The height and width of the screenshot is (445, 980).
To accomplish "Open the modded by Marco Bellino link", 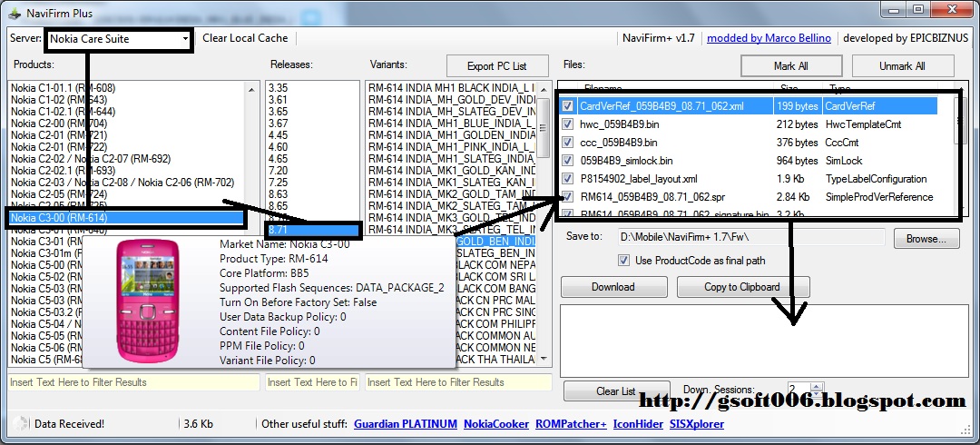I will (769, 38).
